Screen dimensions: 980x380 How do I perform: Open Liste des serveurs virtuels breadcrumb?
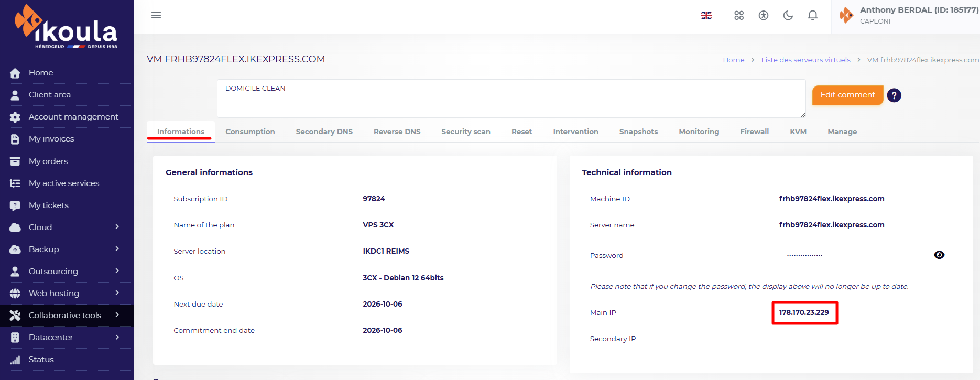[805, 60]
